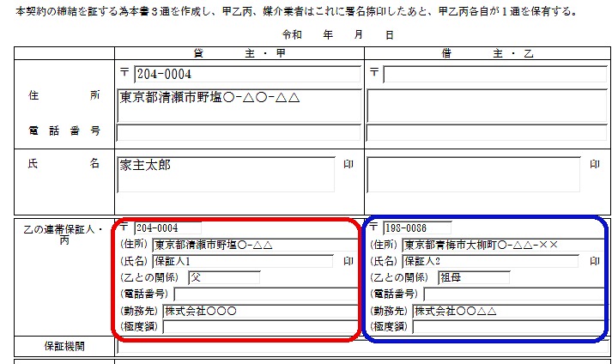Click the tenant's empty 電話番号 field

pos(487,132)
